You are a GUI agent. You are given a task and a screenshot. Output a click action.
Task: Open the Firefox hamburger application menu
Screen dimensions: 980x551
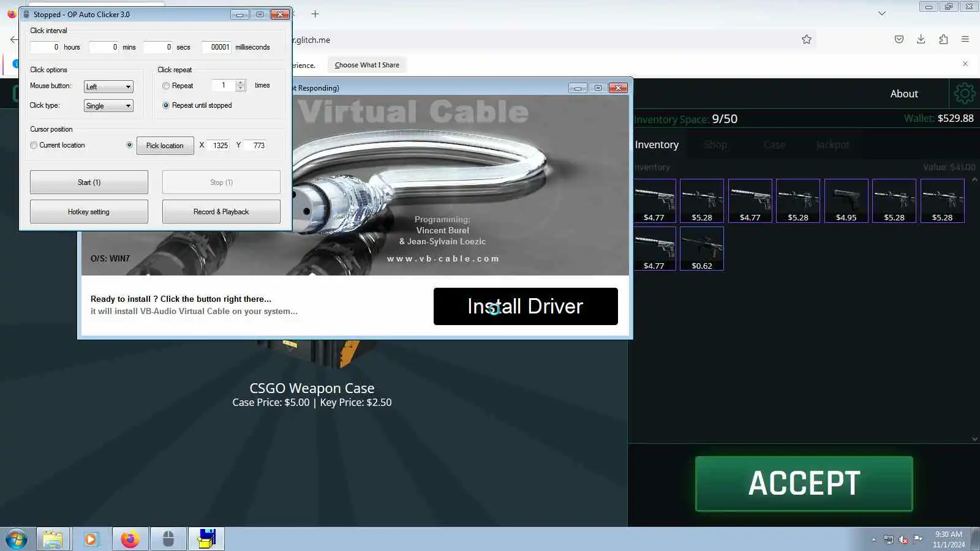pos(965,39)
